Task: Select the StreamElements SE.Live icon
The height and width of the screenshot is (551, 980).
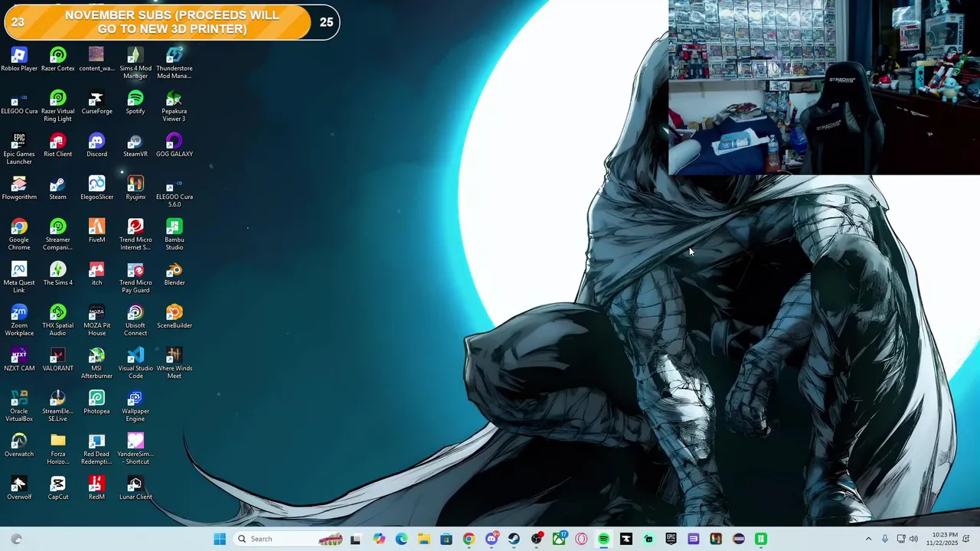Action: (x=58, y=406)
